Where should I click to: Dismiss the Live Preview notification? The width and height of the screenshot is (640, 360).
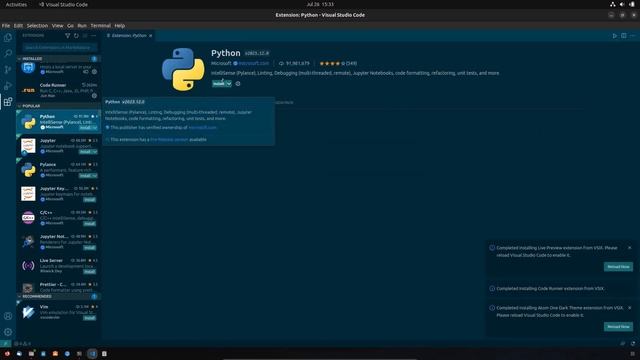pos(629,248)
